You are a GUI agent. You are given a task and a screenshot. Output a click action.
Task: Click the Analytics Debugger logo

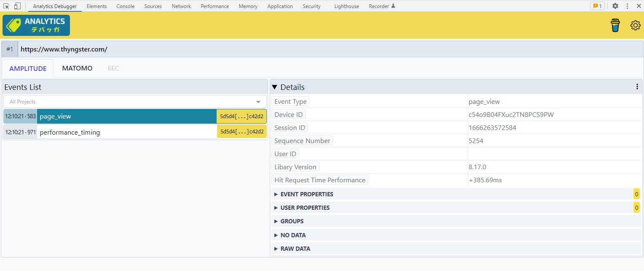[36, 25]
